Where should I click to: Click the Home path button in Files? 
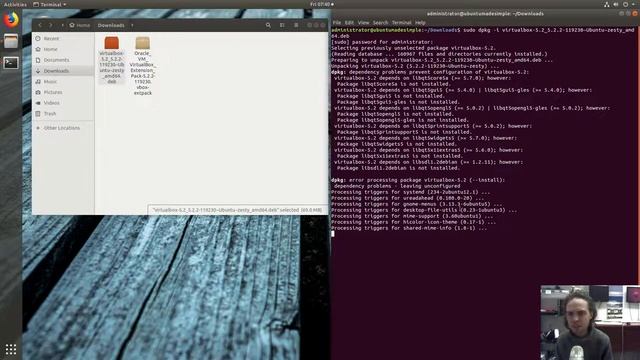(80, 25)
